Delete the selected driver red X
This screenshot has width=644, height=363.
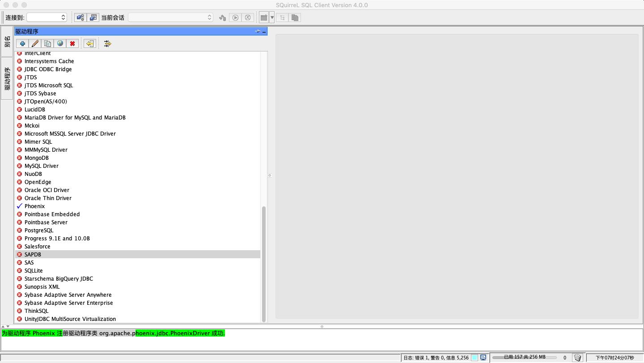(72, 43)
